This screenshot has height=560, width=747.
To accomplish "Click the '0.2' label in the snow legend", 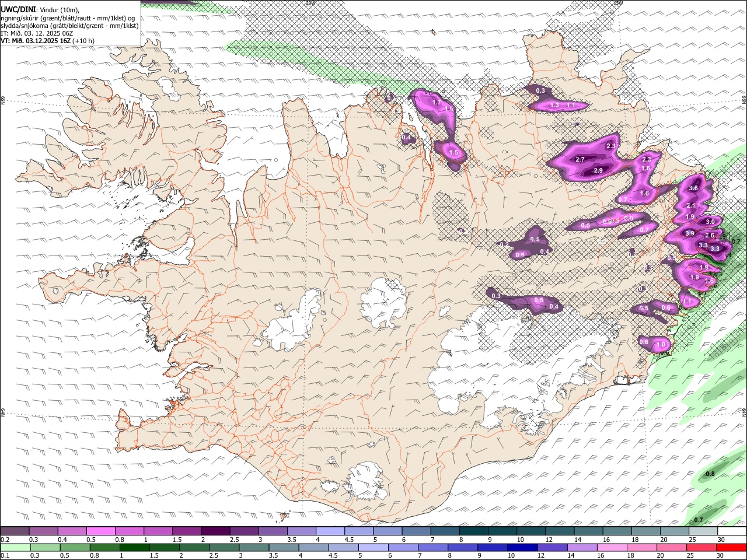I will [5, 540].
